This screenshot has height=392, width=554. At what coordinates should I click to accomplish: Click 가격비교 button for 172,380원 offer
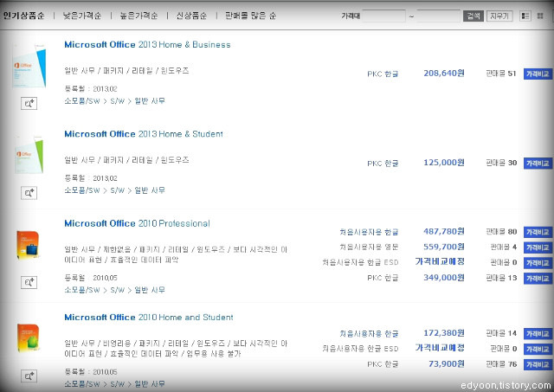tap(538, 334)
